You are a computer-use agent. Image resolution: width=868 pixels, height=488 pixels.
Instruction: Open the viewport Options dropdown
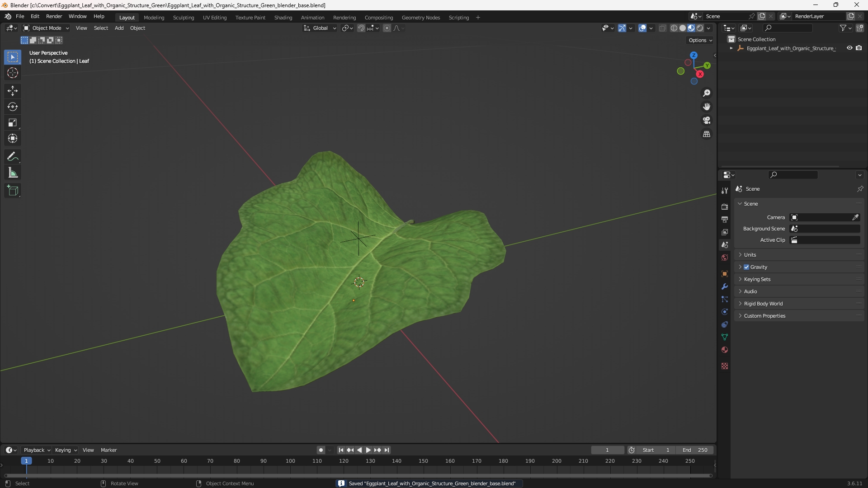700,40
